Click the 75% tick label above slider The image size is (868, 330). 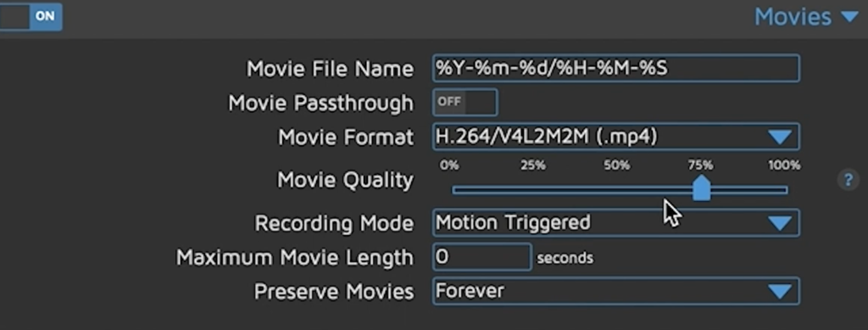coord(700,165)
